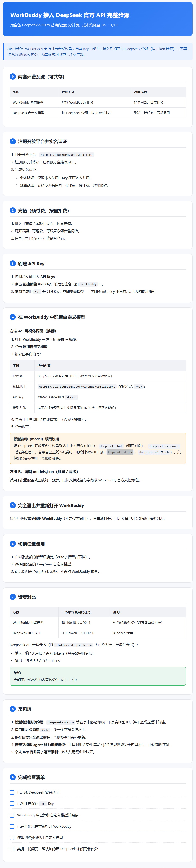This screenshot has width=196, height=868.
Task: Tick 已完全退出并重新打开 WorkBuddy checkbox
Action: click(12, 826)
